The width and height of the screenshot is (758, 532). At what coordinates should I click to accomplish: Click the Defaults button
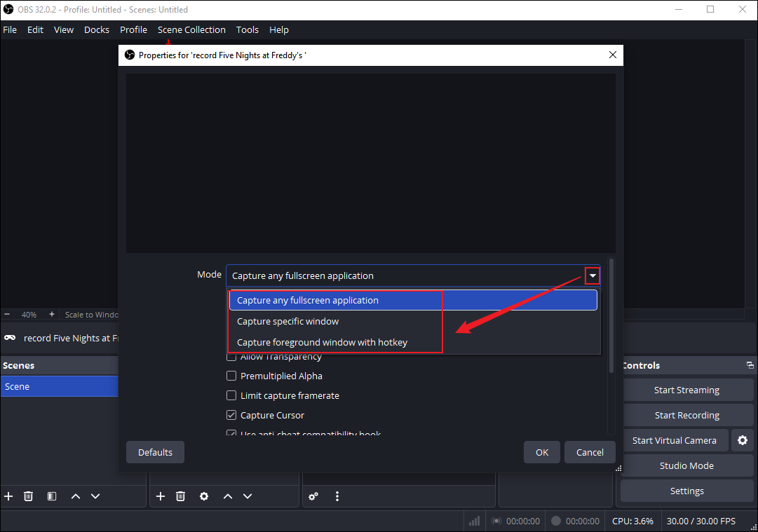click(x=155, y=452)
